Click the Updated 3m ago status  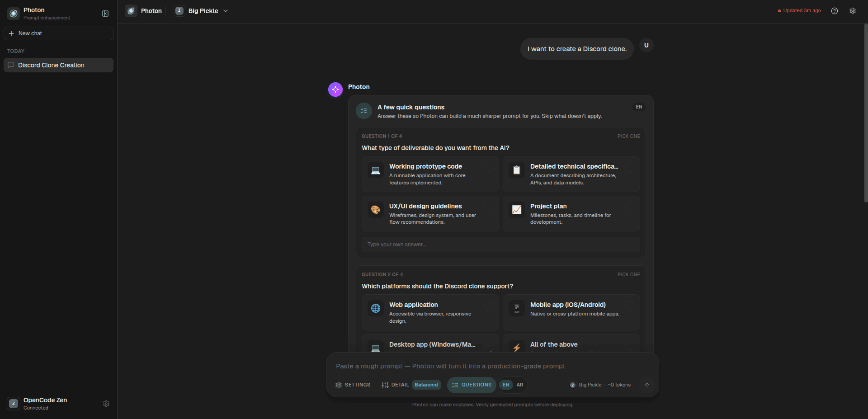point(799,11)
